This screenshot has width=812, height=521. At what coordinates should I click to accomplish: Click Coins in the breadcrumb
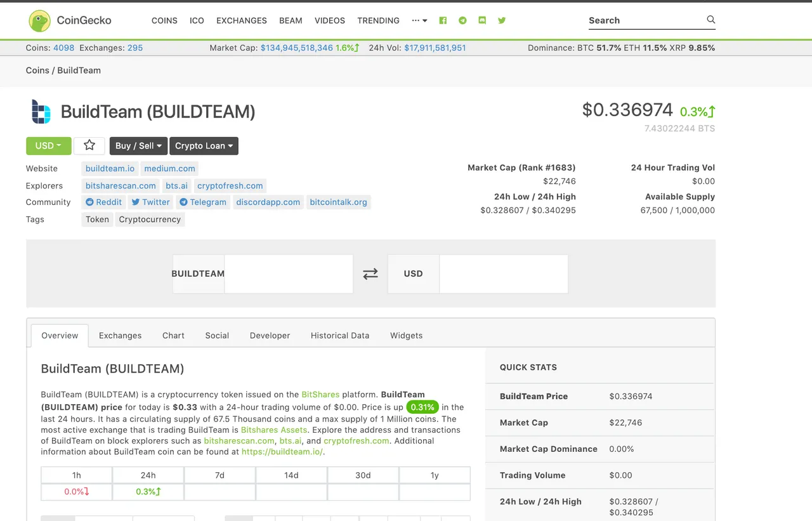[37, 70]
